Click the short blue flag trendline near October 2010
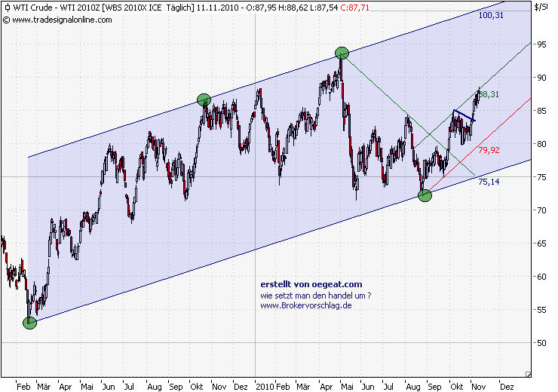Screen dimensions: 558x392 tap(464, 115)
